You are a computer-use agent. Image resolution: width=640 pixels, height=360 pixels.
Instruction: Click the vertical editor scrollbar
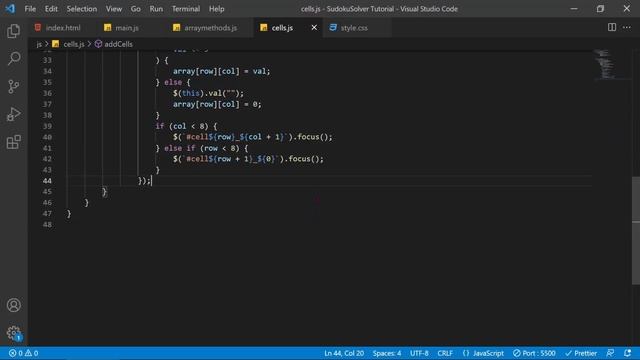636,231
